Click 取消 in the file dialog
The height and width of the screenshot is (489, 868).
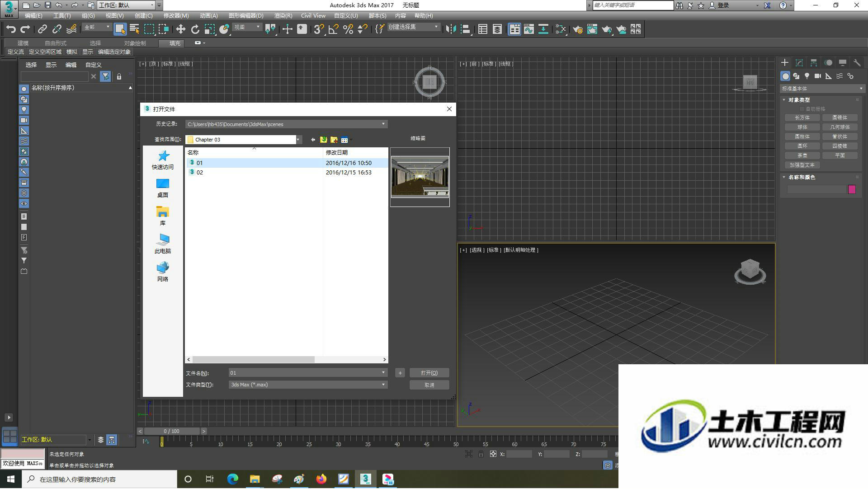pyautogui.click(x=429, y=385)
